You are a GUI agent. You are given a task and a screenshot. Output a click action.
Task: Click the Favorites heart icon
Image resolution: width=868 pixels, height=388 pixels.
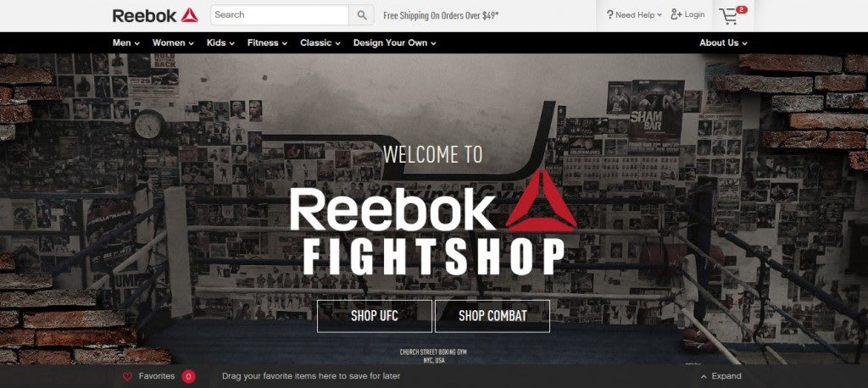[127, 376]
